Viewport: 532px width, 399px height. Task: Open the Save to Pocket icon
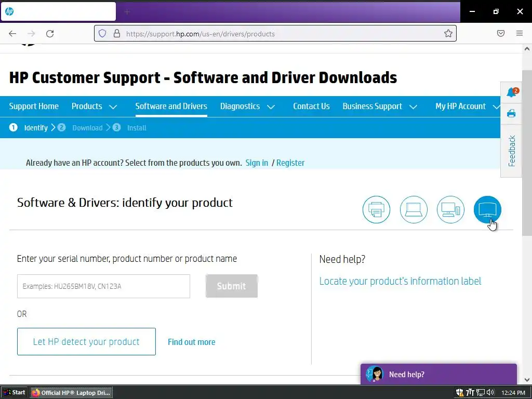coord(501,33)
